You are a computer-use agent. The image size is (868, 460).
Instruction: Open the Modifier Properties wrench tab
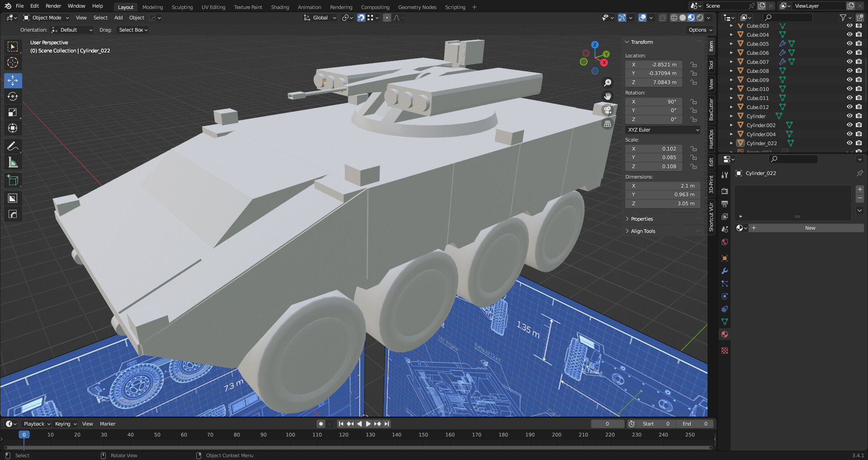pos(724,271)
